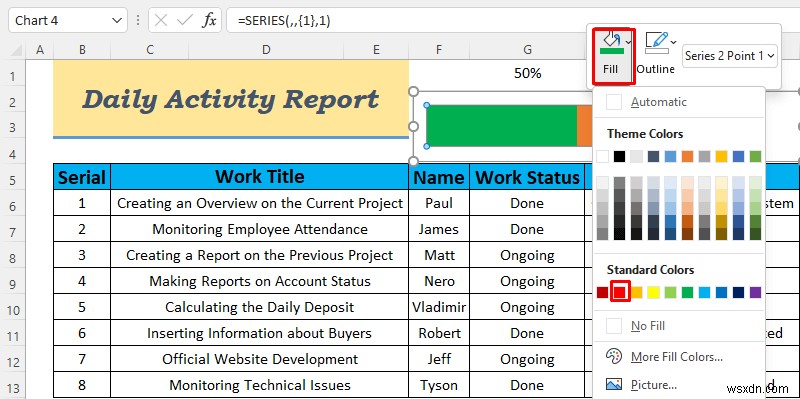Click the Work Title header cell

[x=260, y=177]
